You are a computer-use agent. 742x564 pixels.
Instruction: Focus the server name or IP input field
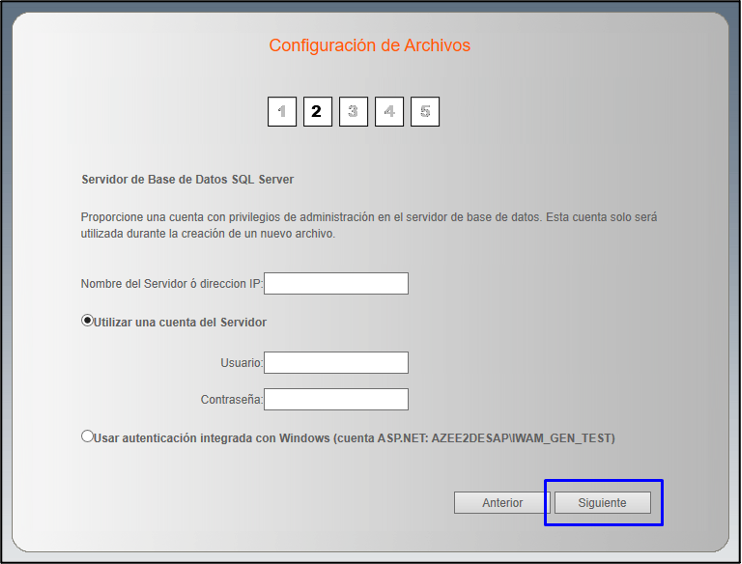click(x=336, y=284)
